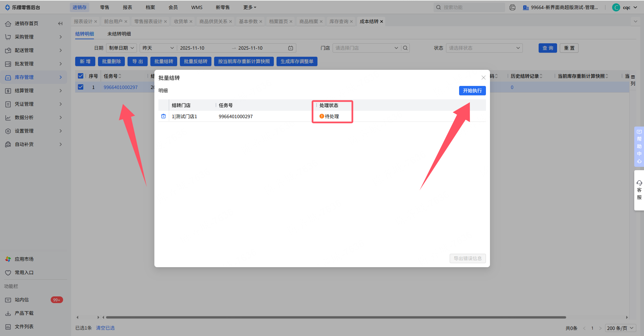Click the horizontal scrollbar of the table

[x=336, y=317]
